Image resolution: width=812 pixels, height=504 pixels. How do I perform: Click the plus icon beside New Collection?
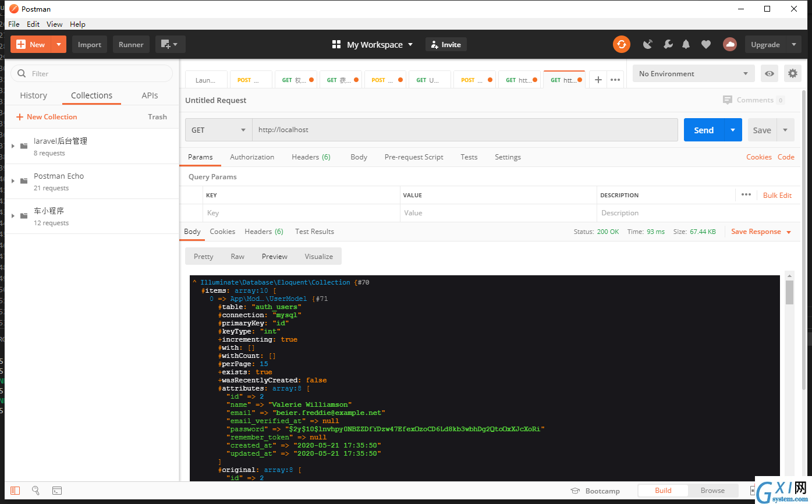20,117
